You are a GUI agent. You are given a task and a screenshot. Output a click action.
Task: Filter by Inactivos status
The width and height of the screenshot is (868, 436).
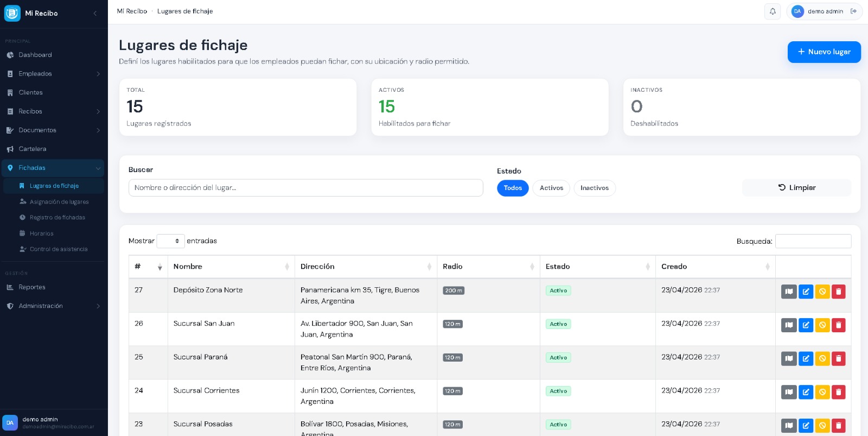pyautogui.click(x=594, y=188)
